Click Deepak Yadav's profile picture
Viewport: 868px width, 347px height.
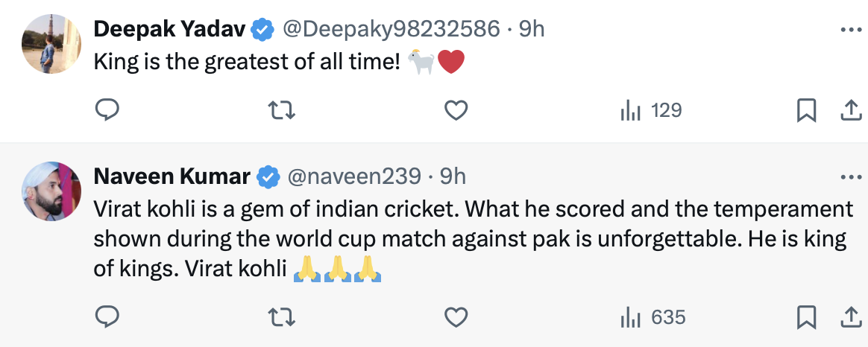51,43
